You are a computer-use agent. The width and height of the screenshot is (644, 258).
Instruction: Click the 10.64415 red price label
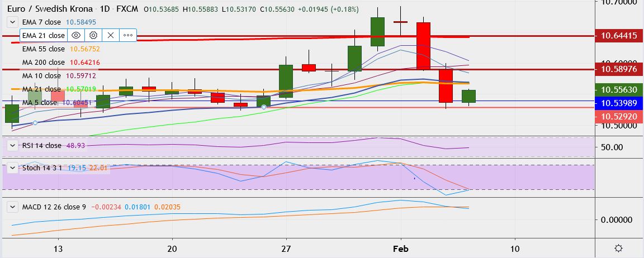point(619,36)
